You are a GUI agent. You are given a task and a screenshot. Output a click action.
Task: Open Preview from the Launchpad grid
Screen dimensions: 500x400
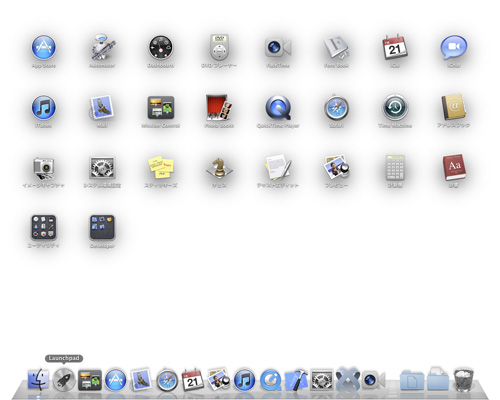[x=336, y=168]
